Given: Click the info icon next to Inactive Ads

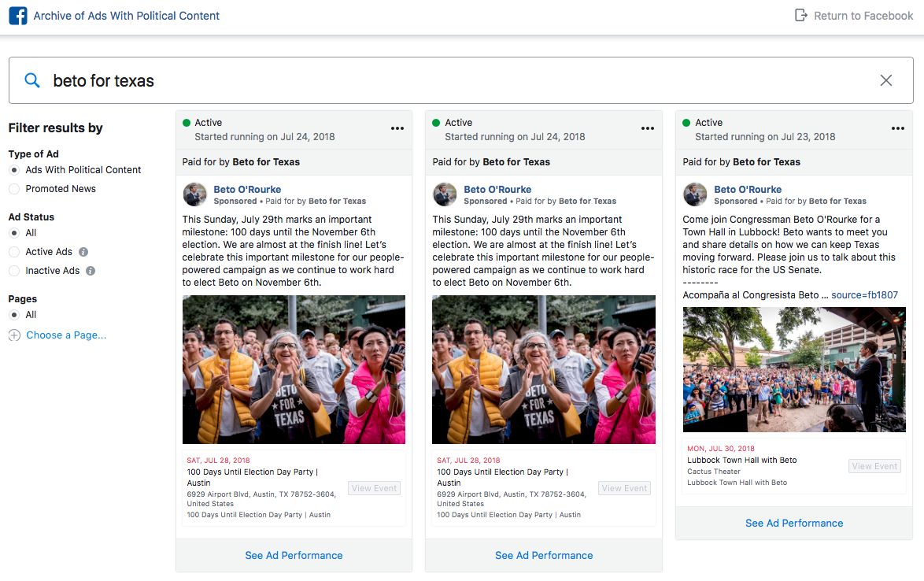Looking at the screenshot, I should click(x=91, y=271).
